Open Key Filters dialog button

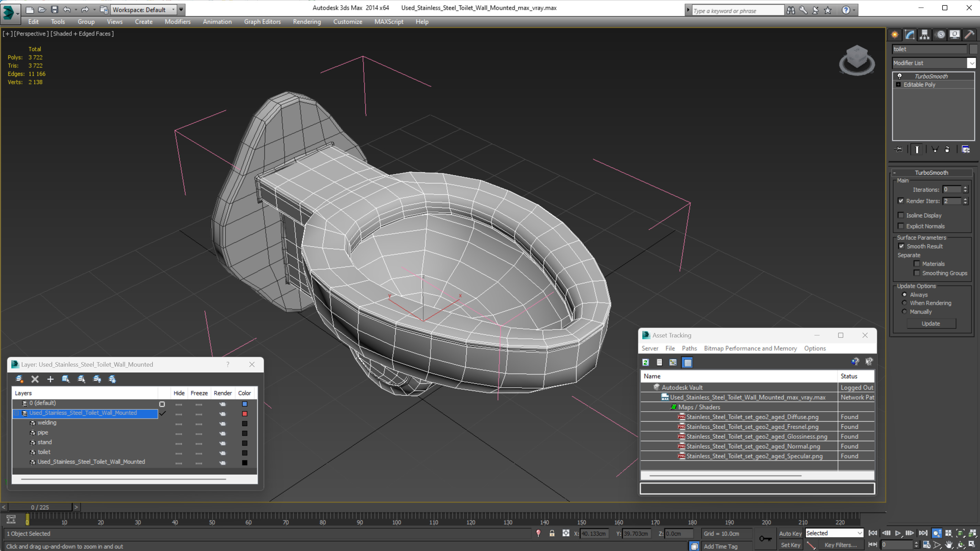click(841, 545)
